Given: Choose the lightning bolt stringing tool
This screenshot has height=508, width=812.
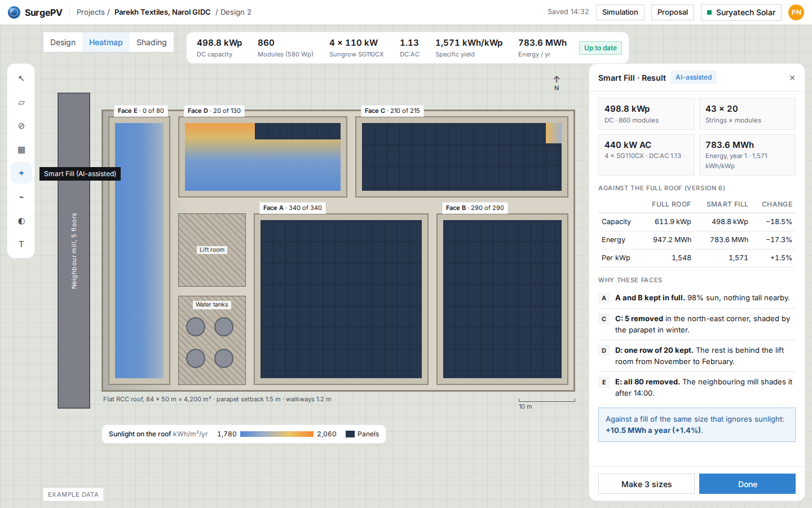Looking at the screenshot, I should point(21,197).
